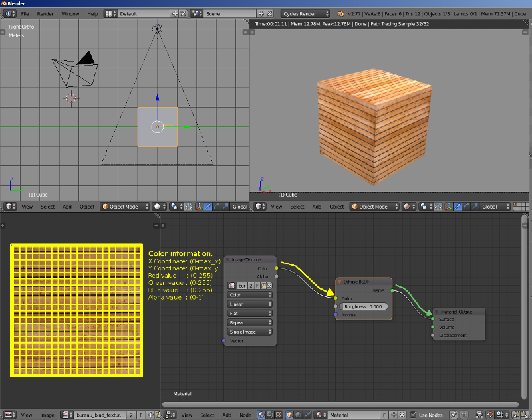Toggle the fake user F button for Material
This screenshot has width=532, height=420.
tap(384, 415)
